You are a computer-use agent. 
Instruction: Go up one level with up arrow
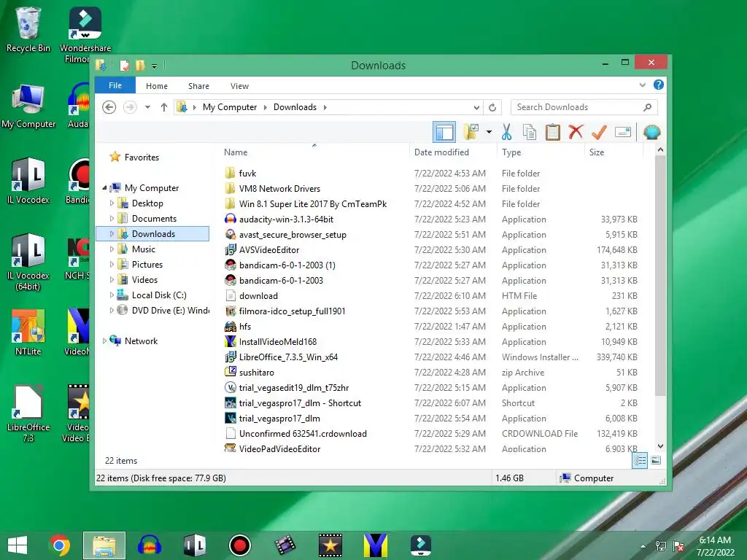[x=164, y=107]
